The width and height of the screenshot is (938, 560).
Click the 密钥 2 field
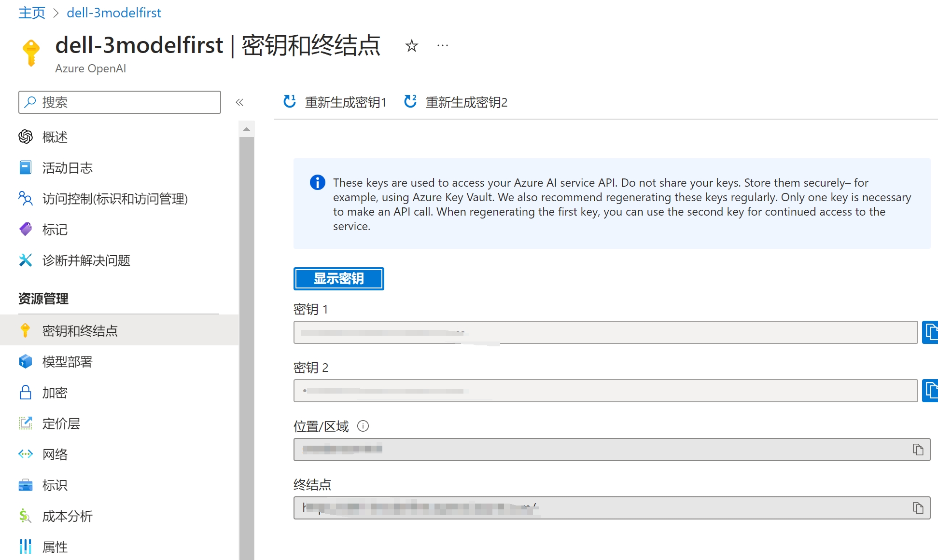pos(605,391)
